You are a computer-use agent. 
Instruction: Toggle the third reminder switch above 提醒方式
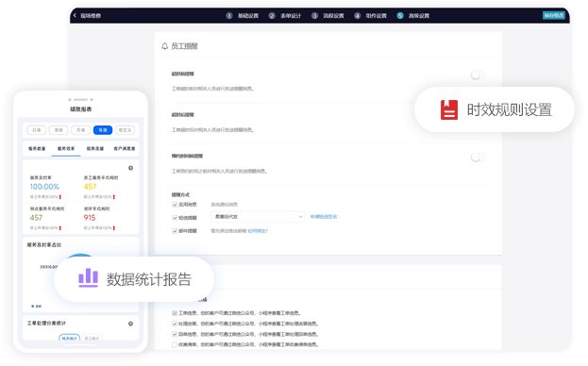coord(478,158)
